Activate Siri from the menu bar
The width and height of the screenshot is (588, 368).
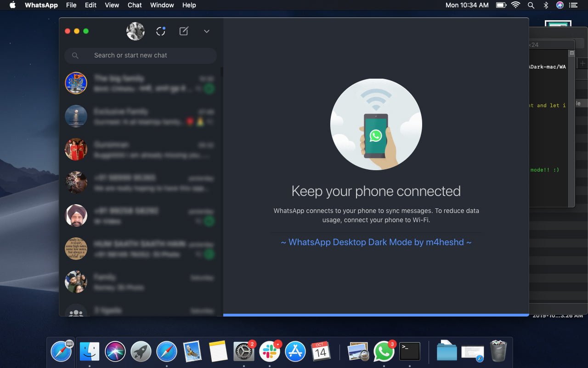pyautogui.click(x=560, y=5)
